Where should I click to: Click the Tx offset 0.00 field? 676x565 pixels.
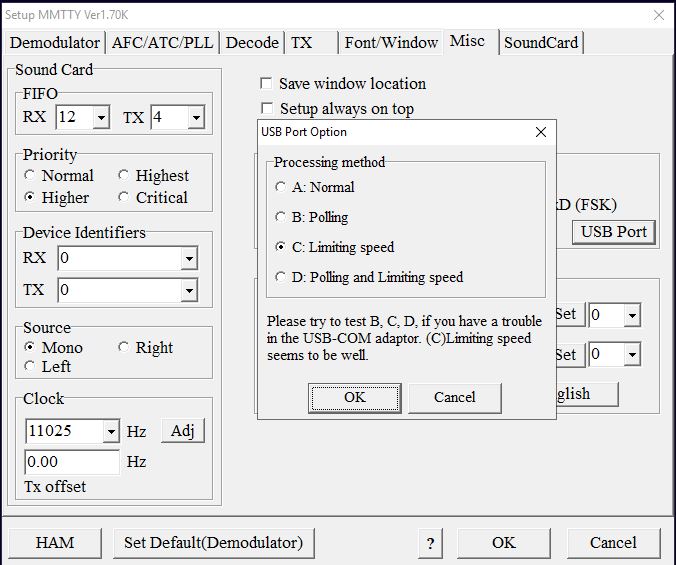pos(72,462)
